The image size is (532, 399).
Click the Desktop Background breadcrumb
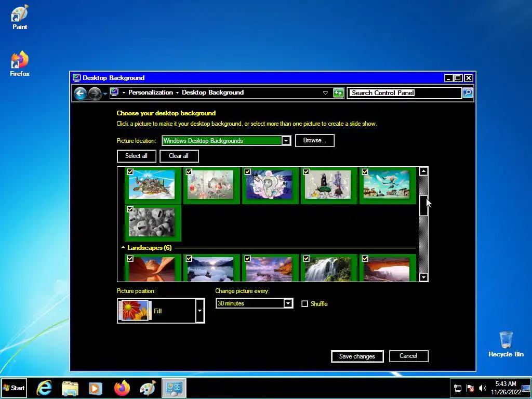click(x=212, y=92)
